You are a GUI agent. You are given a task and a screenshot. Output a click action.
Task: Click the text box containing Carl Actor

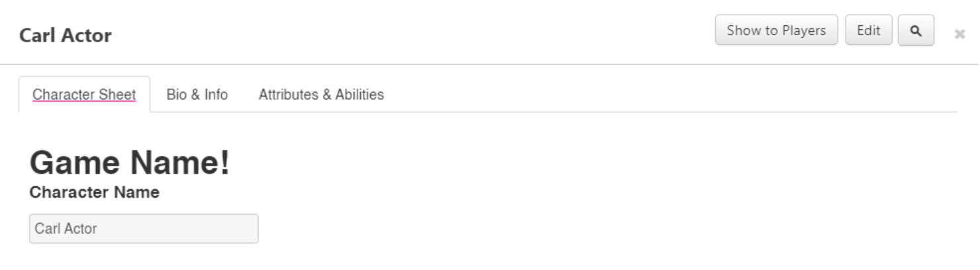point(144,229)
